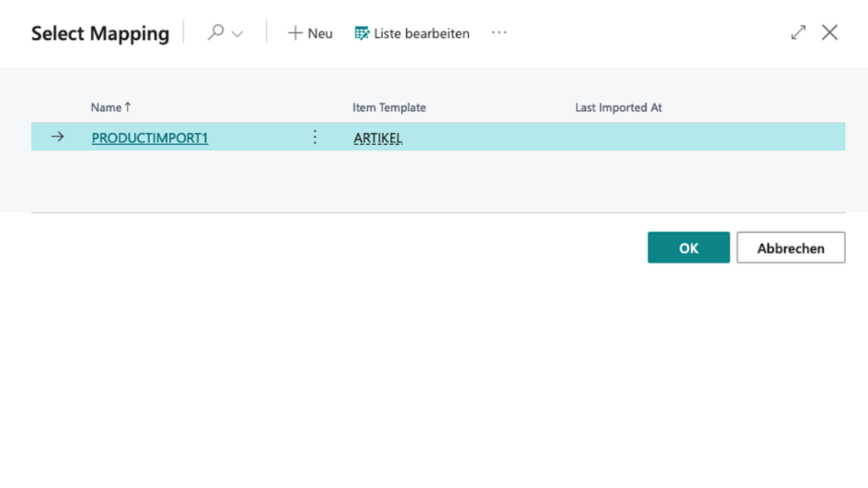The height and width of the screenshot is (488, 868).
Task: Confirm selection with the OK button
Action: click(x=688, y=247)
